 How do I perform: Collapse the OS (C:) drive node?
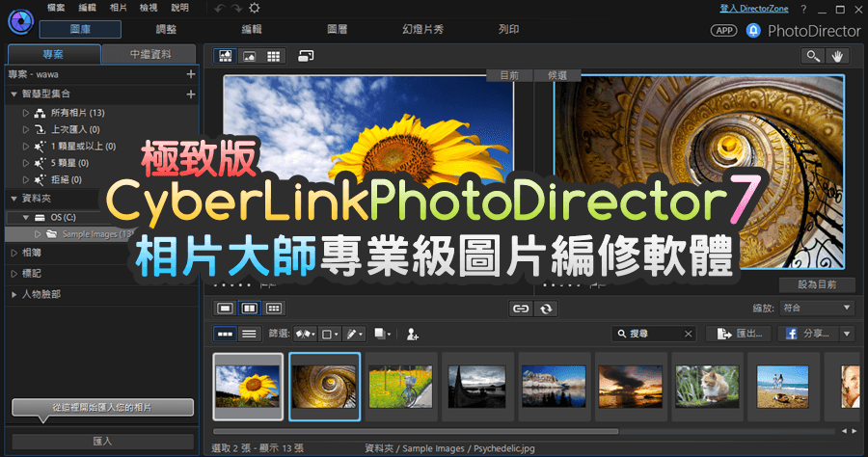click(x=25, y=218)
